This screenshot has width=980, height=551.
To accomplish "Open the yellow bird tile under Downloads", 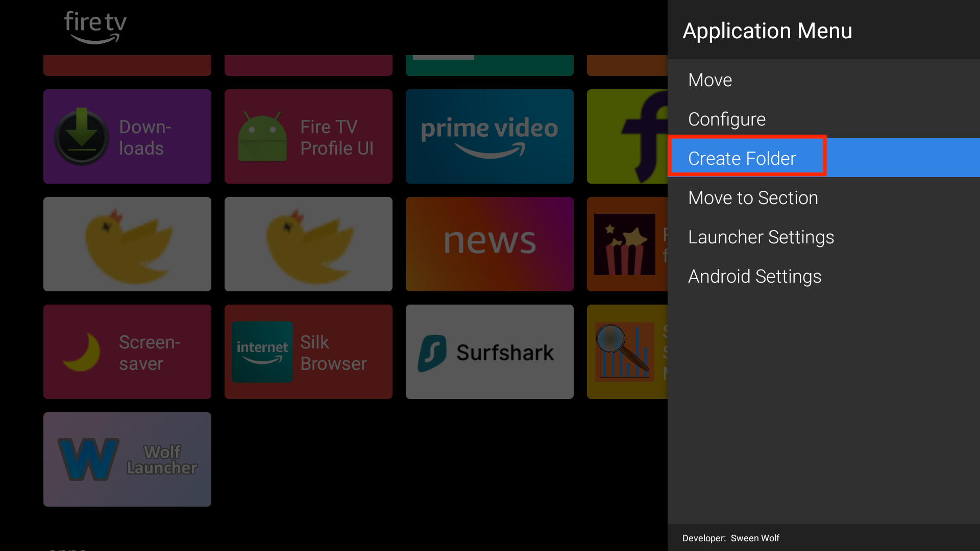I will coord(127,244).
